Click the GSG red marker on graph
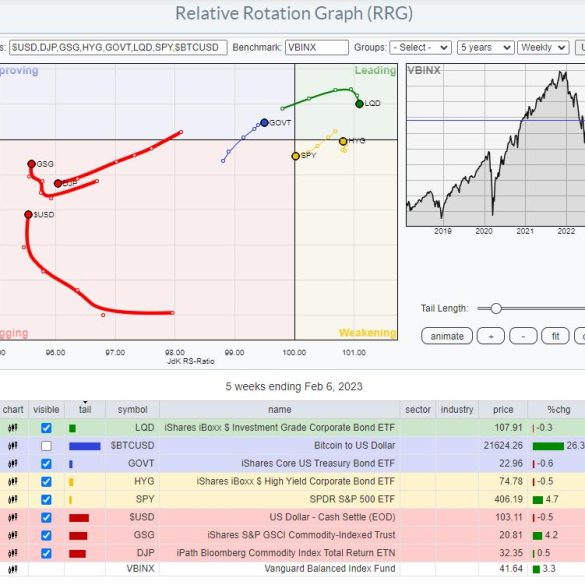Screen dimensions: 585x585 pyautogui.click(x=31, y=164)
